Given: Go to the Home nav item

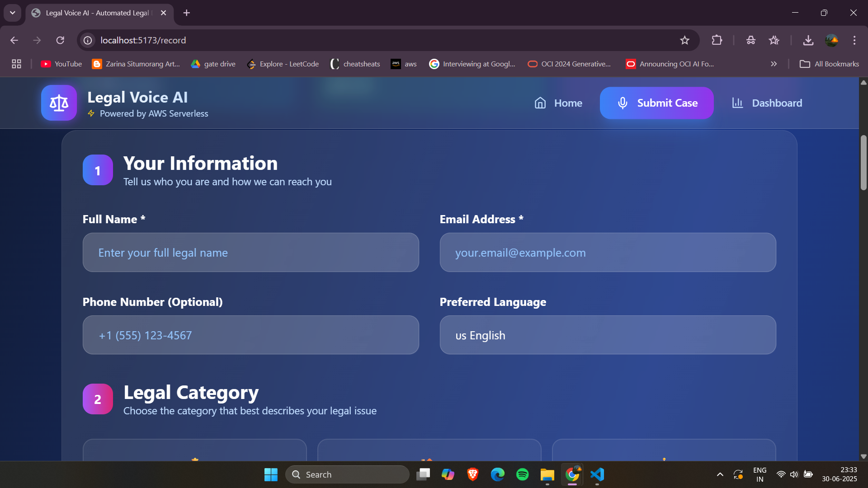Looking at the screenshot, I should pyautogui.click(x=558, y=103).
